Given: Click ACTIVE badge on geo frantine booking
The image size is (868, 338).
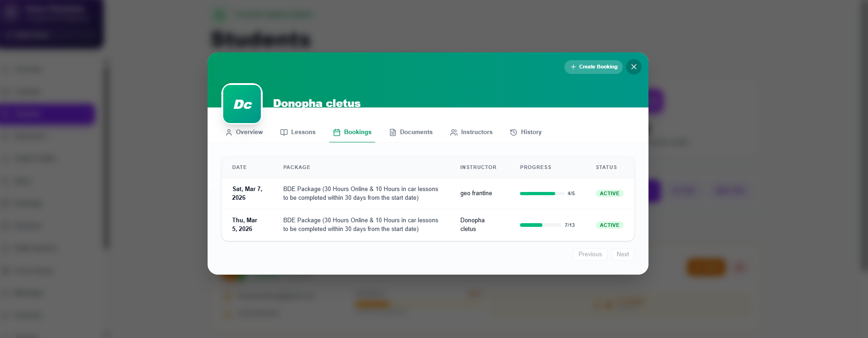Looking at the screenshot, I should coord(609,193).
